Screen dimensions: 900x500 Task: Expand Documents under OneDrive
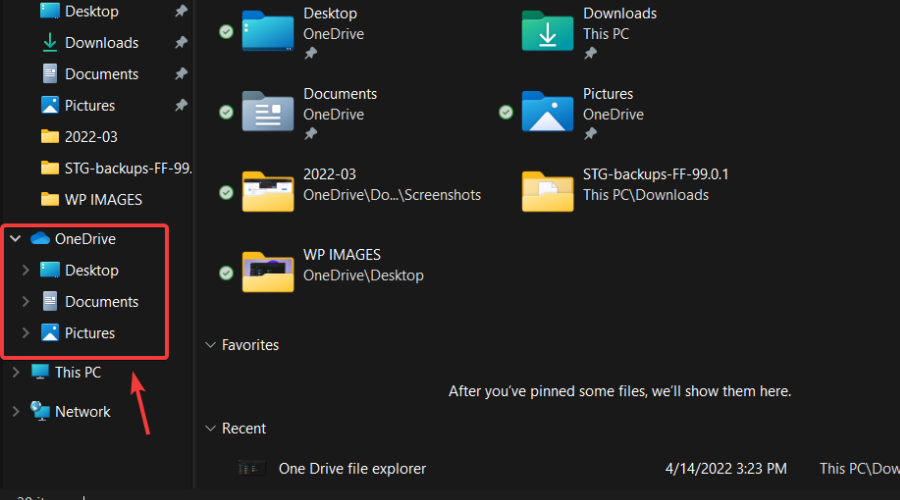pyautogui.click(x=25, y=301)
